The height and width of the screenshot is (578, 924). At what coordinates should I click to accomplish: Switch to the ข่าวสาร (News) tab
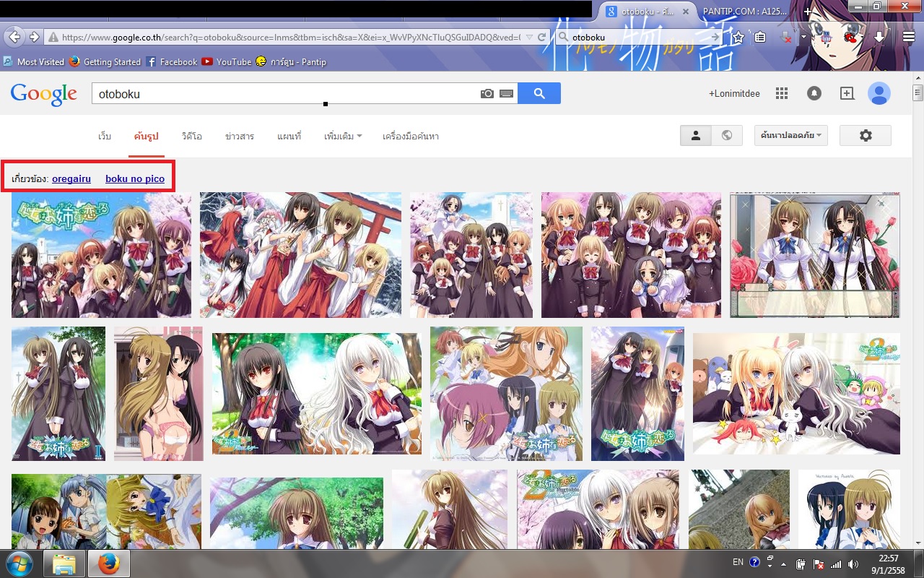pos(240,136)
